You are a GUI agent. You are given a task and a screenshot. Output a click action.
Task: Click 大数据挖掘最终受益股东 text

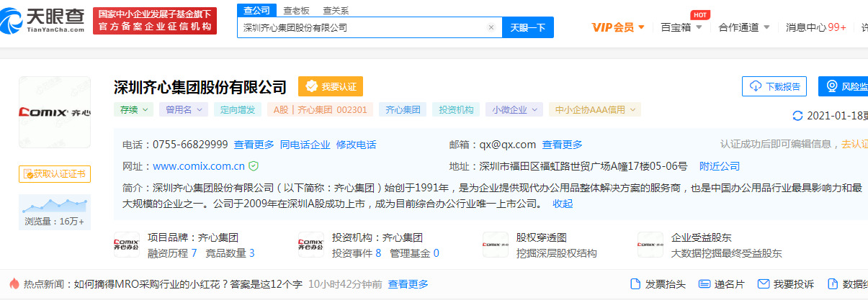[726, 253]
